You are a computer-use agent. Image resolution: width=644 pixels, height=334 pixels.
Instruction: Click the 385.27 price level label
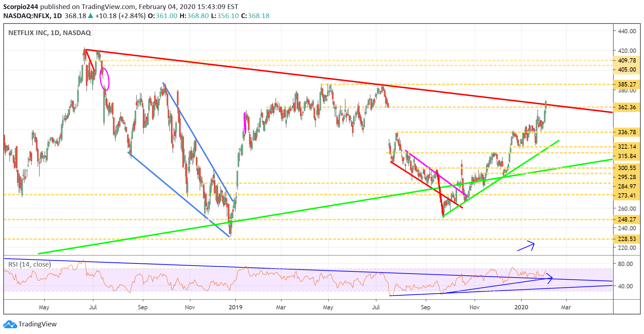pyautogui.click(x=627, y=84)
